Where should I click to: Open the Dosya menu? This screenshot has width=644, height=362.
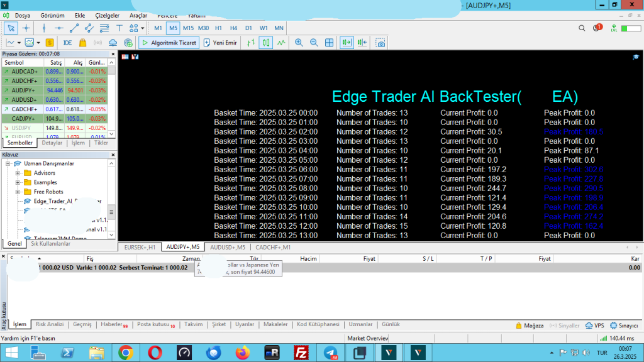point(23,16)
